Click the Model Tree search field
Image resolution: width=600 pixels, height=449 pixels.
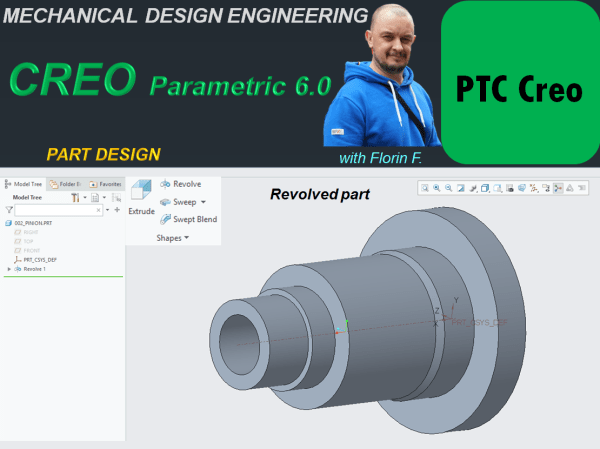(56, 210)
